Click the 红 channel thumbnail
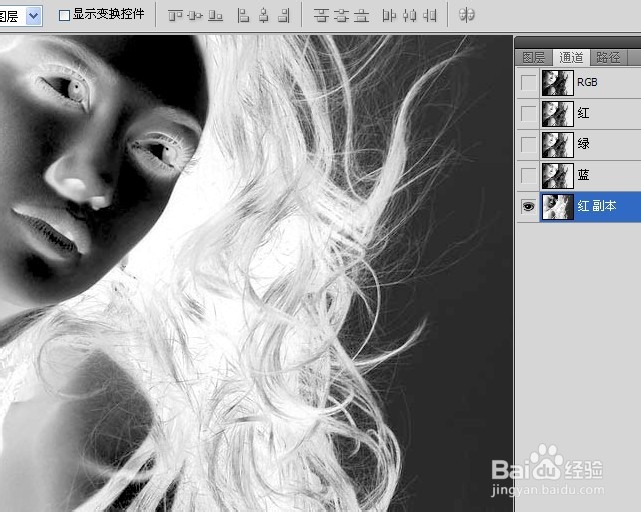641x512 pixels. 558,114
